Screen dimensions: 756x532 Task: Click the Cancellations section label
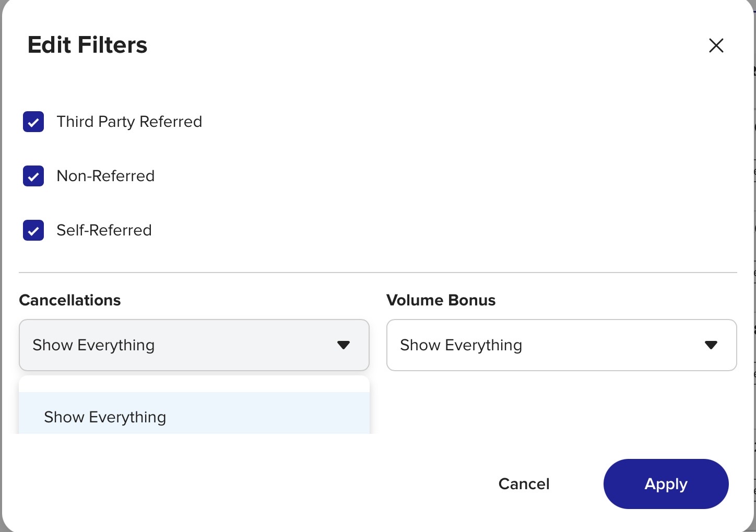(70, 300)
